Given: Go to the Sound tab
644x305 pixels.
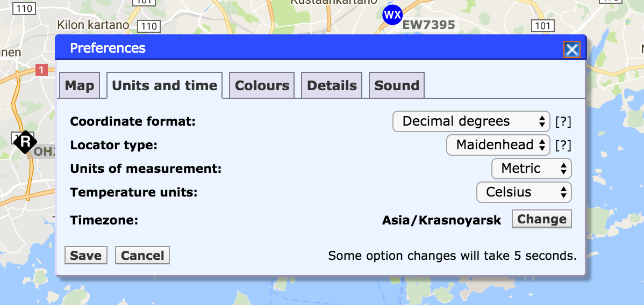Looking at the screenshot, I should coord(397,86).
